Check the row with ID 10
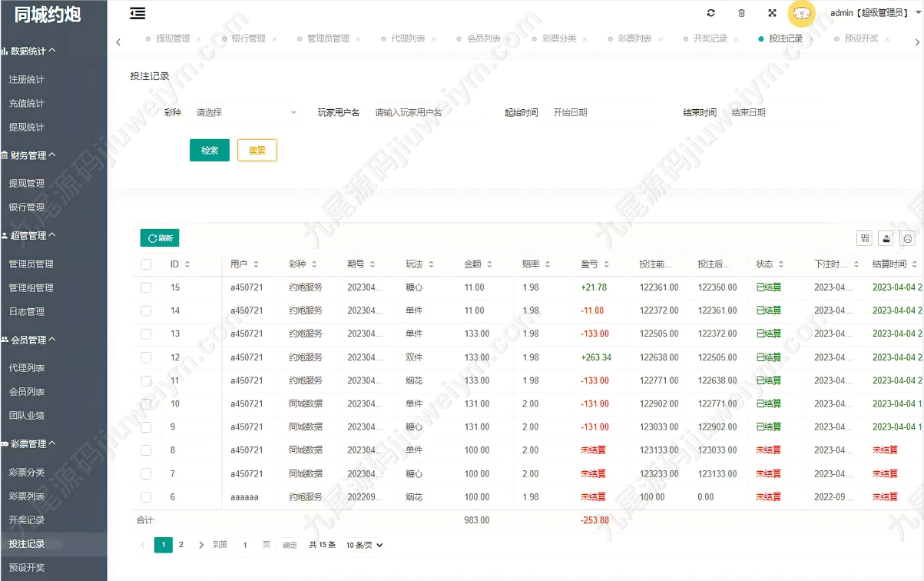This screenshot has width=924, height=581. click(x=146, y=403)
